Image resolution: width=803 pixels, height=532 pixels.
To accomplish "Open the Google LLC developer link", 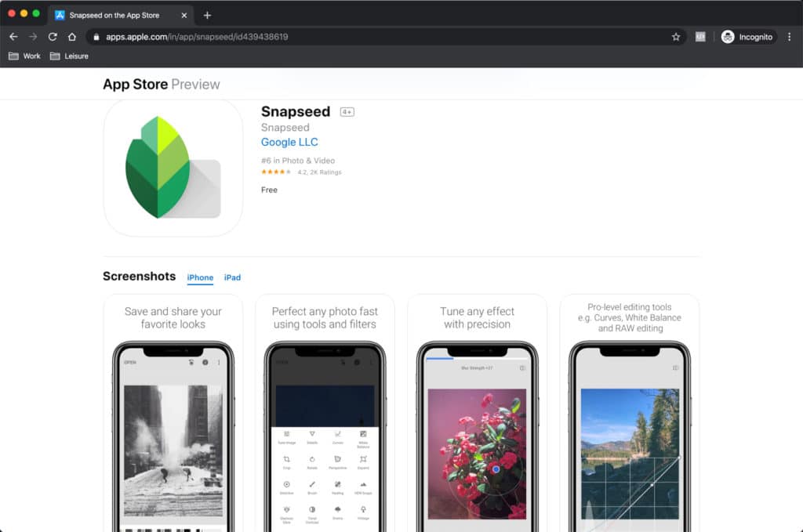I will pos(289,142).
